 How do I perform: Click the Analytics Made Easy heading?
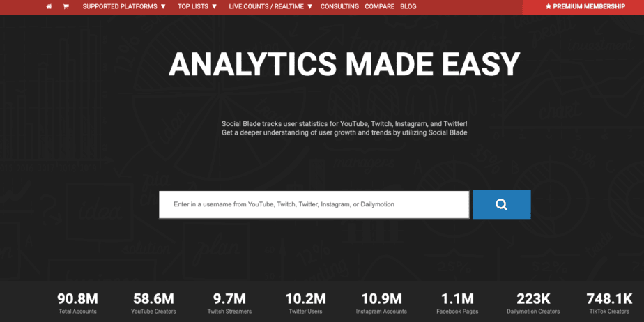click(x=344, y=65)
